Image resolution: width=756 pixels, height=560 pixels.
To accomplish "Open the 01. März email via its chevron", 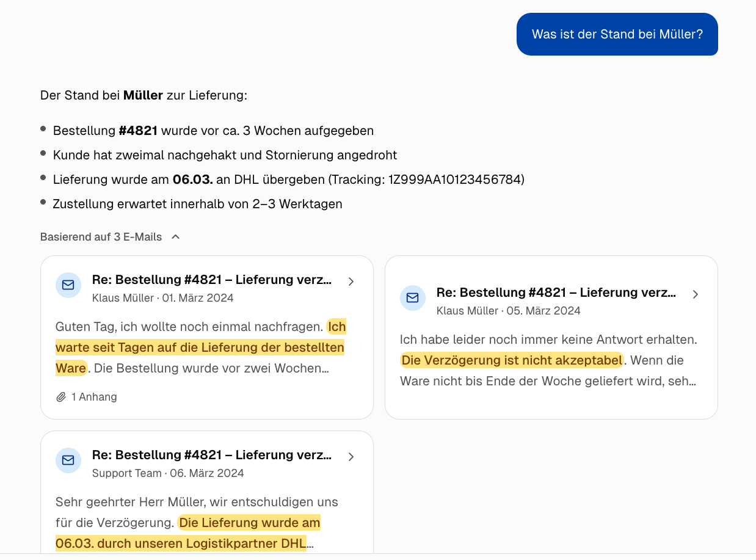I will click(351, 282).
